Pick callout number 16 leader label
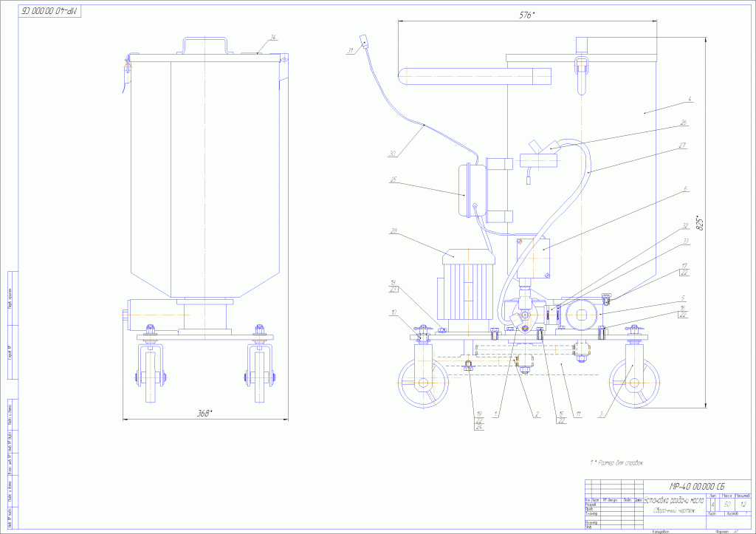This screenshot has height=534, width=756. click(x=683, y=307)
